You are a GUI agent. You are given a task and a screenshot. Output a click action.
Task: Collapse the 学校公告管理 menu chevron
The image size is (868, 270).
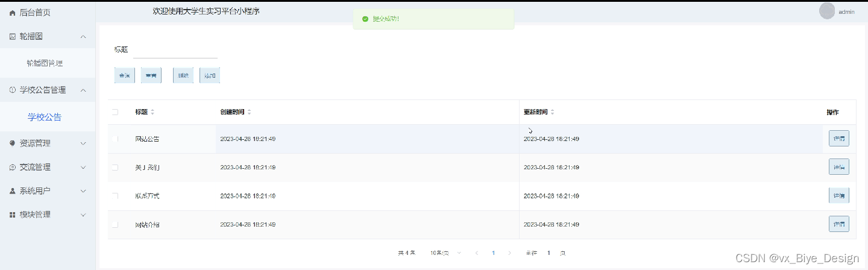pyautogui.click(x=83, y=90)
